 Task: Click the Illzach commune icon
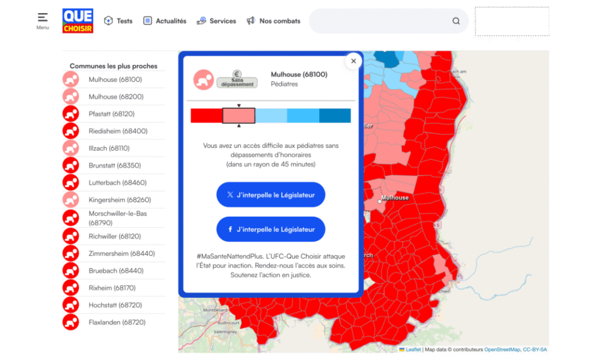(x=71, y=148)
